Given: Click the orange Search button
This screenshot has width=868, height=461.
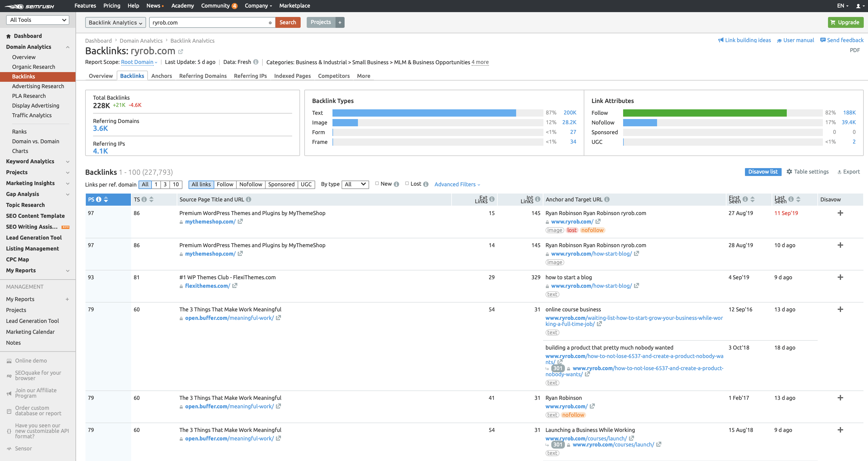Looking at the screenshot, I should [x=288, y=22].
